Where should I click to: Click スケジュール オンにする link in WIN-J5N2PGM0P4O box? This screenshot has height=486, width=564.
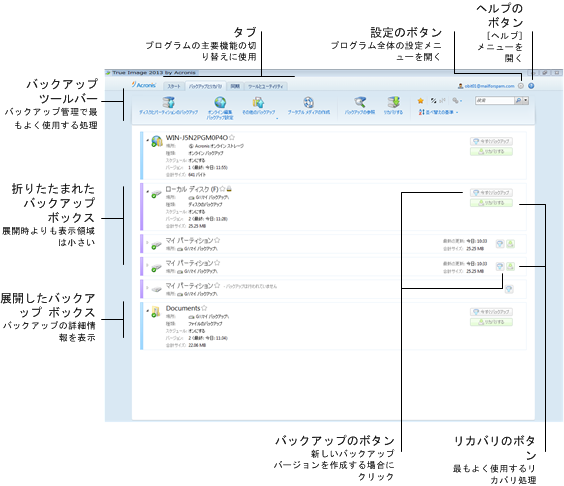point(197,160)
